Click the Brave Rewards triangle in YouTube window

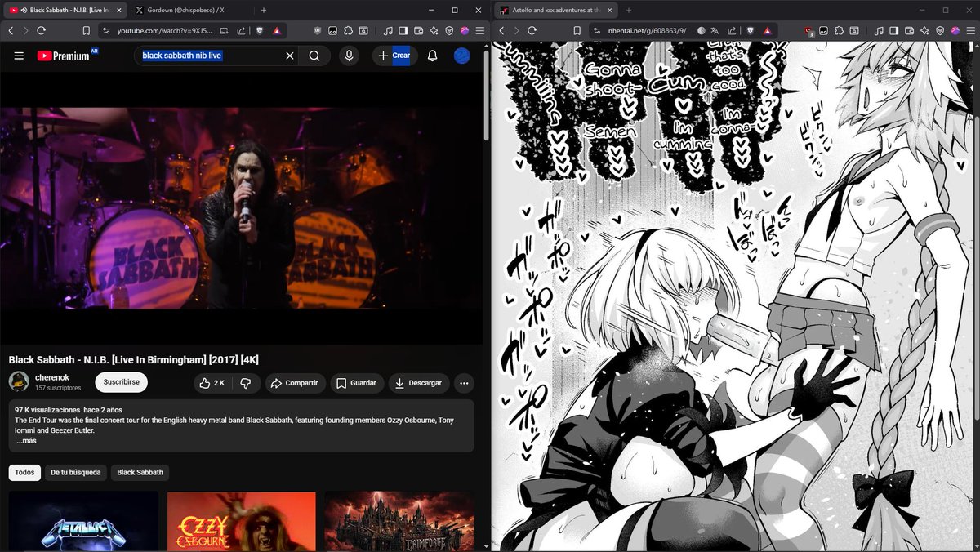pyautogui.click(x=276, y=30)
